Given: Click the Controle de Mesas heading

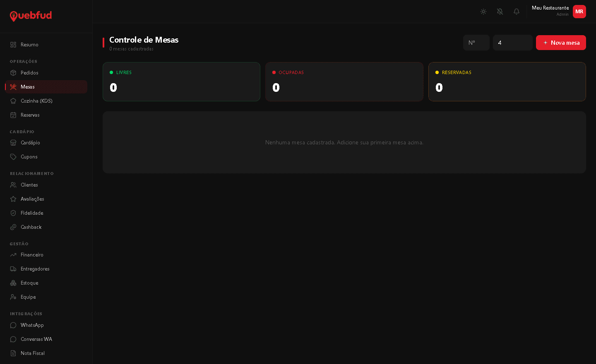Looking at the screenshot, I should click(144, 40).
